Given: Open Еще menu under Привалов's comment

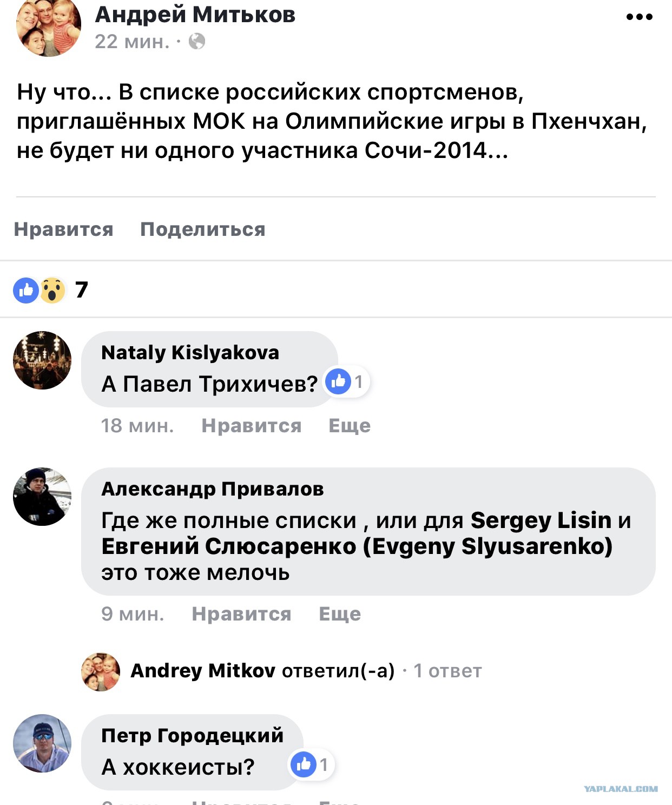Looking at the screenshot, I should click(x=340, y=614).
